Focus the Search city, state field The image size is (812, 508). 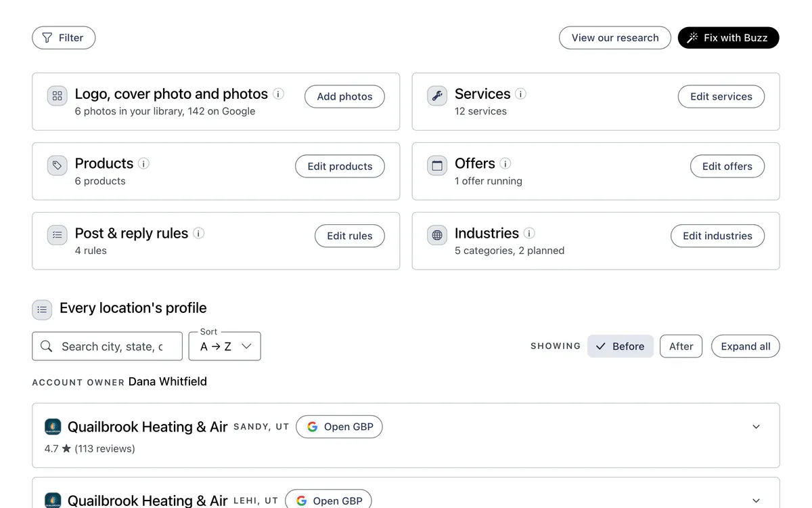(x=107, y=346)
